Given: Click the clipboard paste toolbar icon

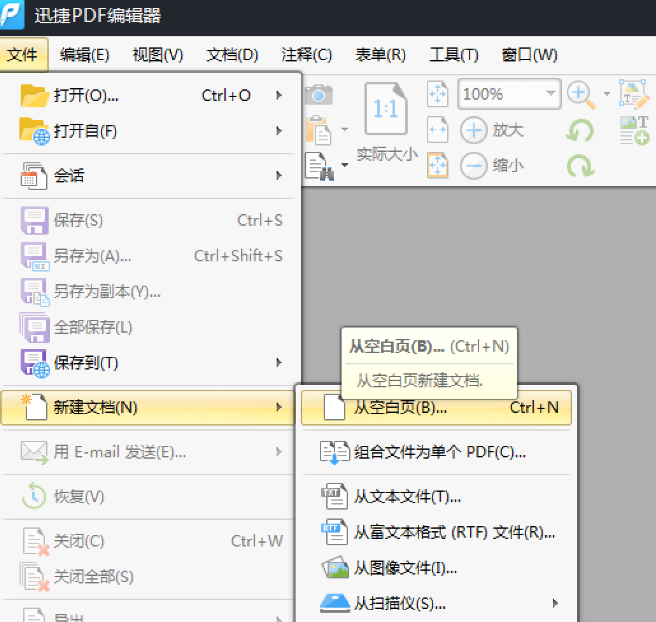Looking at the screenshot, I should [x=319, y=130].
